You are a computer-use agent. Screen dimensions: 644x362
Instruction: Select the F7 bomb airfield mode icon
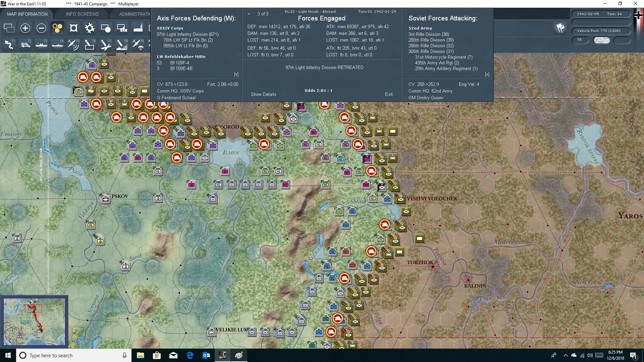point(106,44)
